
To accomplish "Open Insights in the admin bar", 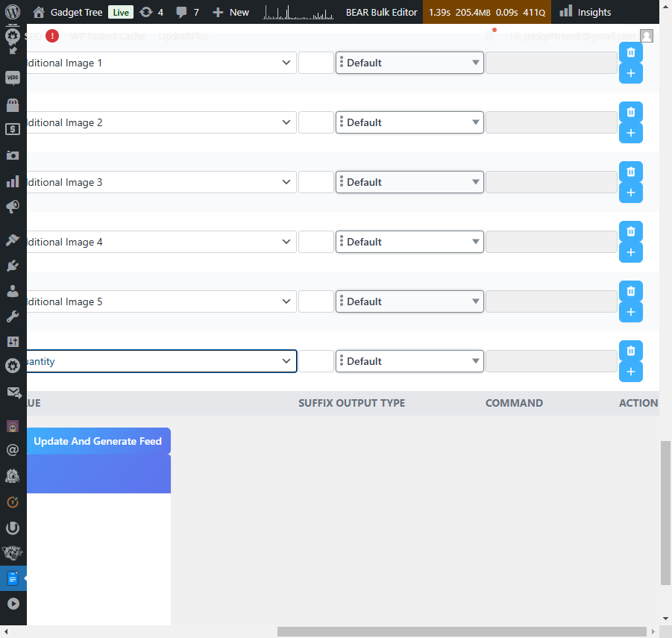I will click(x=585, y=12).
